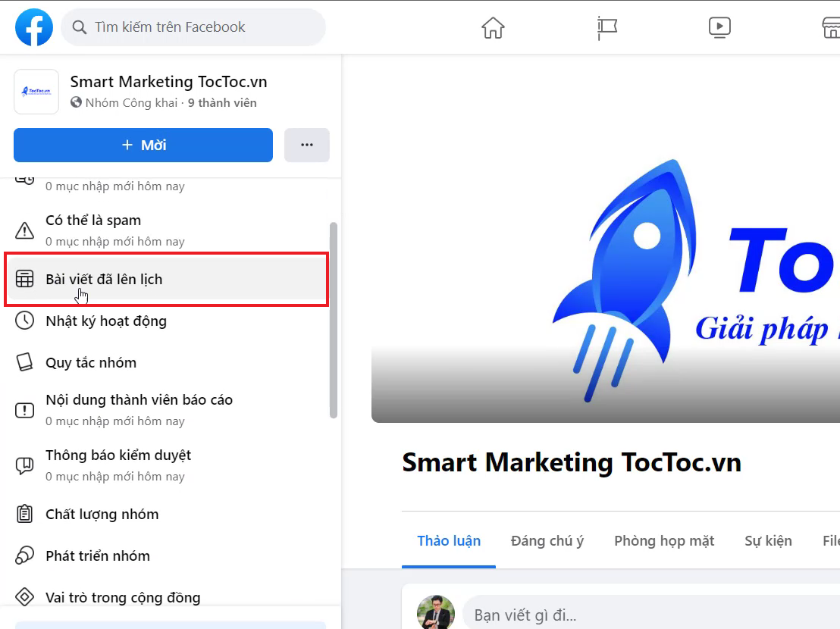This screenshot has width=840, height=629.
Task: Open Có thể là spam section
Action: [x=93, y=221]
